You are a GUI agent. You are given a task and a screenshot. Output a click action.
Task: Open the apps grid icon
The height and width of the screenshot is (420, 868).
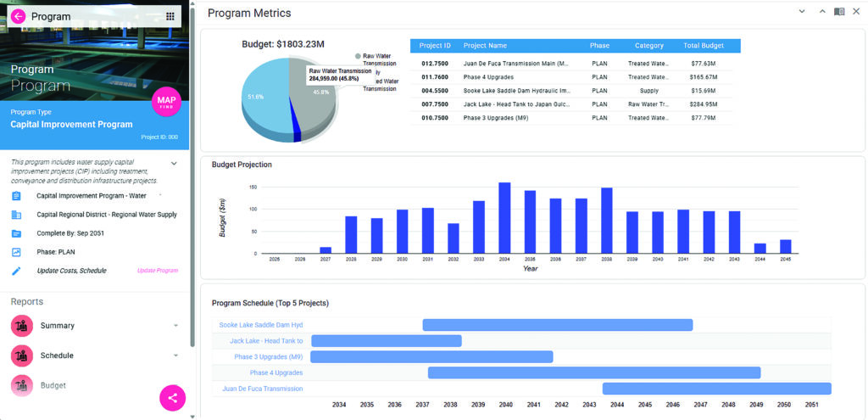click(x=170, y=17)
